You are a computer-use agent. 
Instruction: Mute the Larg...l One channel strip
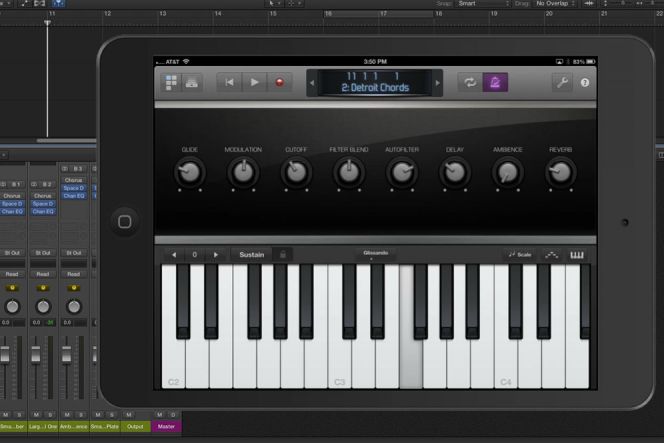[x=36, y=415]
